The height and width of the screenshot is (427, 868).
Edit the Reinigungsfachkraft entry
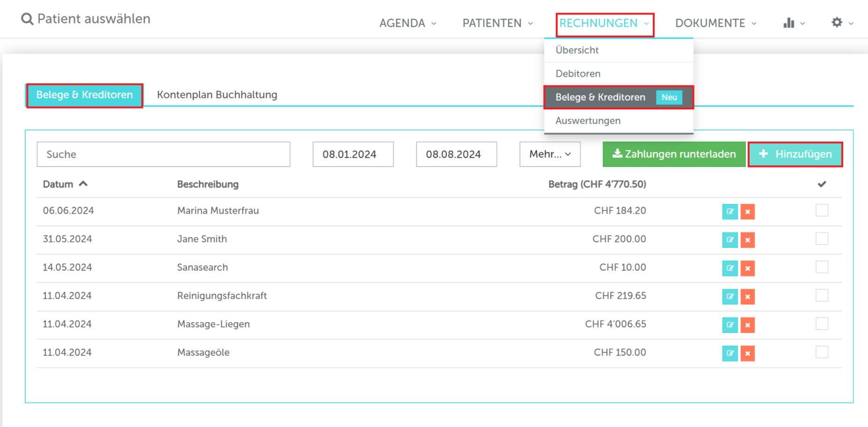(730, 297)
